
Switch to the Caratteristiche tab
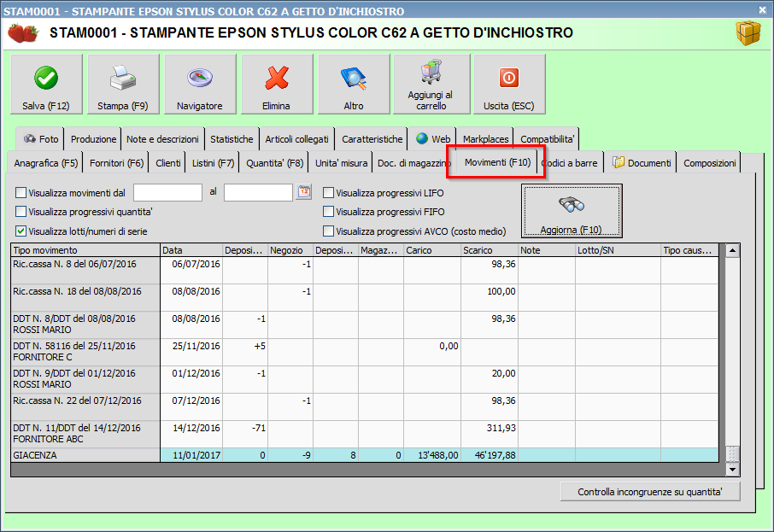pyautogui.click(x=372, y=139)
